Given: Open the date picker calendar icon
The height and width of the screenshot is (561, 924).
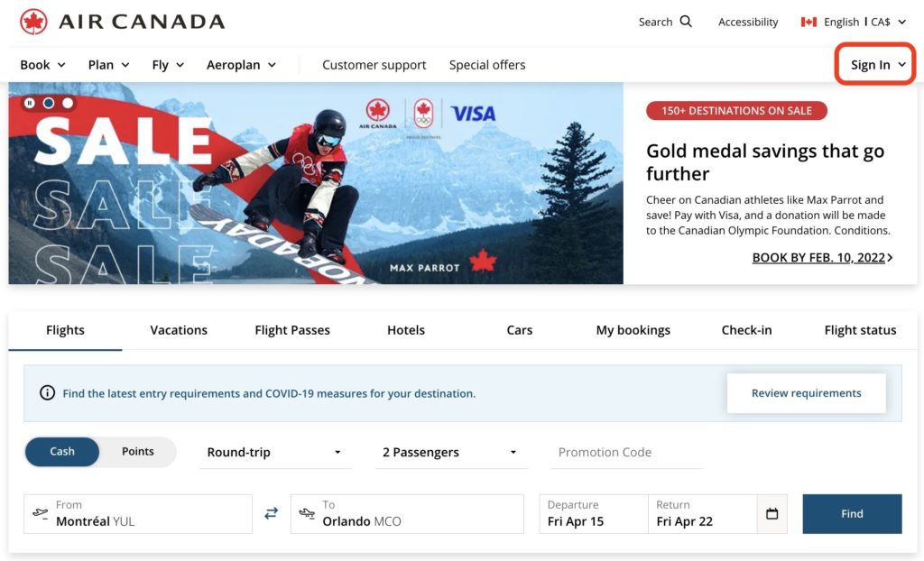Looking at the screenshot, I should pos(772,513).
